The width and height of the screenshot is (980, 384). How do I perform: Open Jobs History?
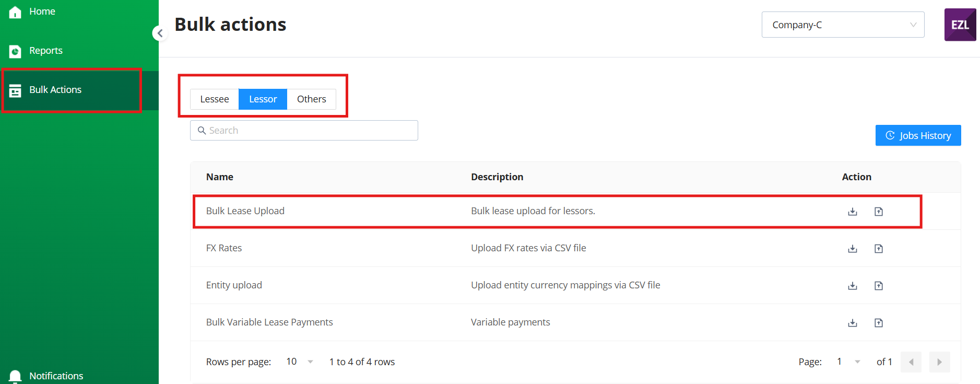[x=918, y=135]
